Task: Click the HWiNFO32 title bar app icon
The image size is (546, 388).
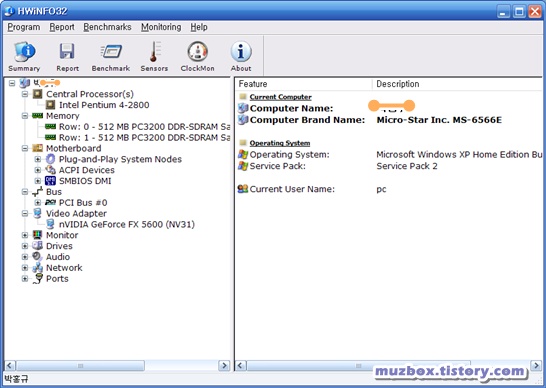Action: (9, 11)
